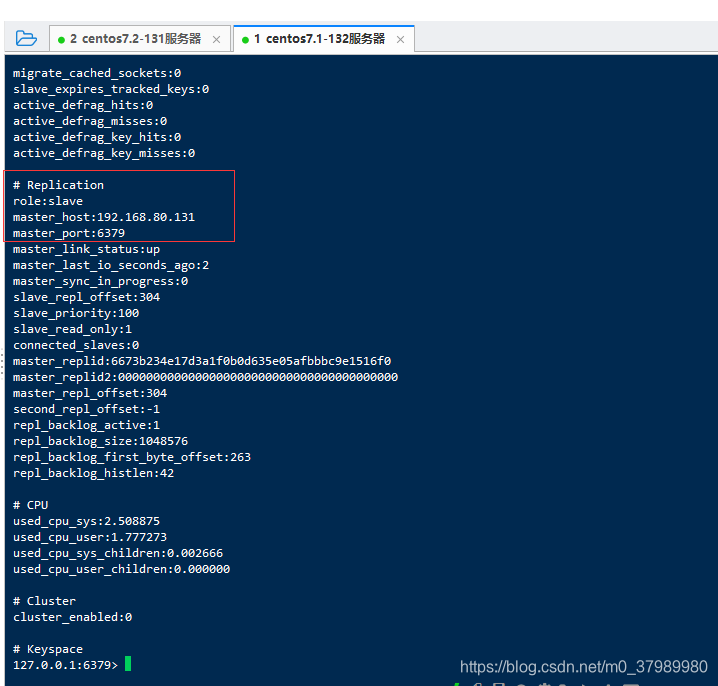The image size is (718, 686).
Task: Click active_defrag_key_hits:0 line
Action: tap(97, 137)
